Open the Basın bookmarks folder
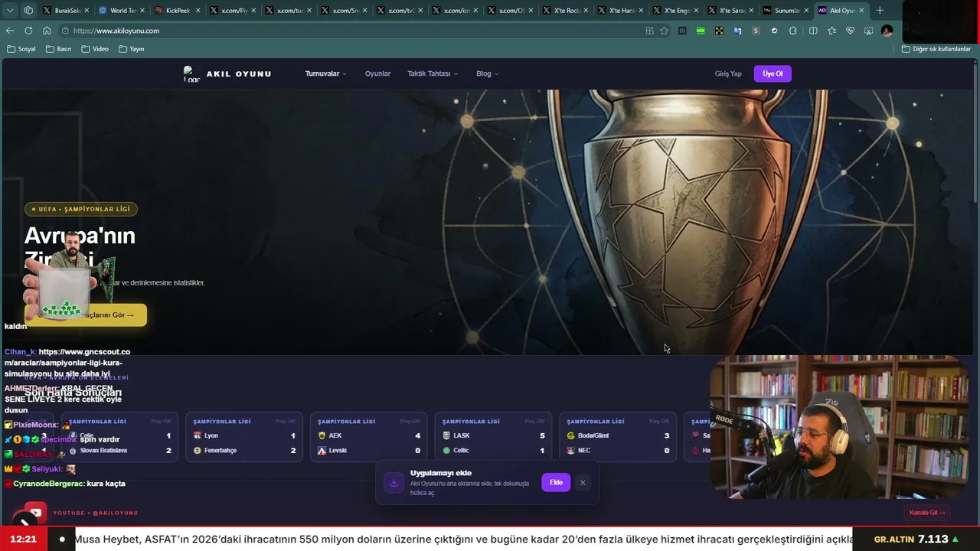 58,49
